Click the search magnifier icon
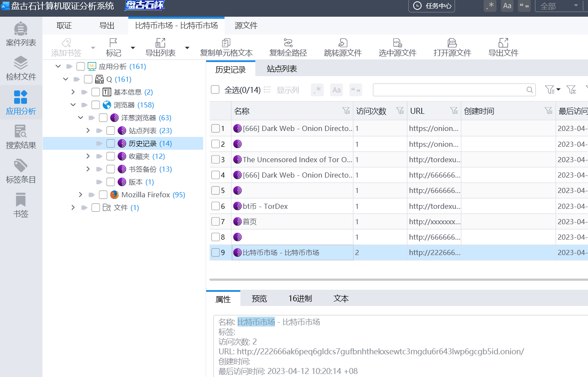The image size is (588, 377). [529, 90]
